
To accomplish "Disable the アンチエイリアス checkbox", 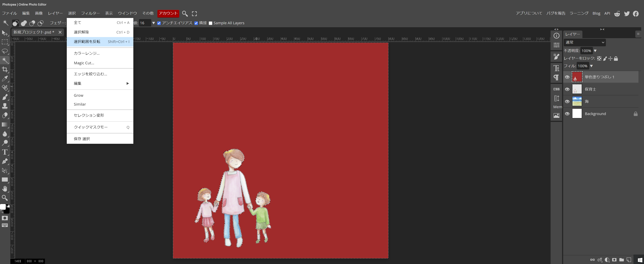I will click(159, 23).
